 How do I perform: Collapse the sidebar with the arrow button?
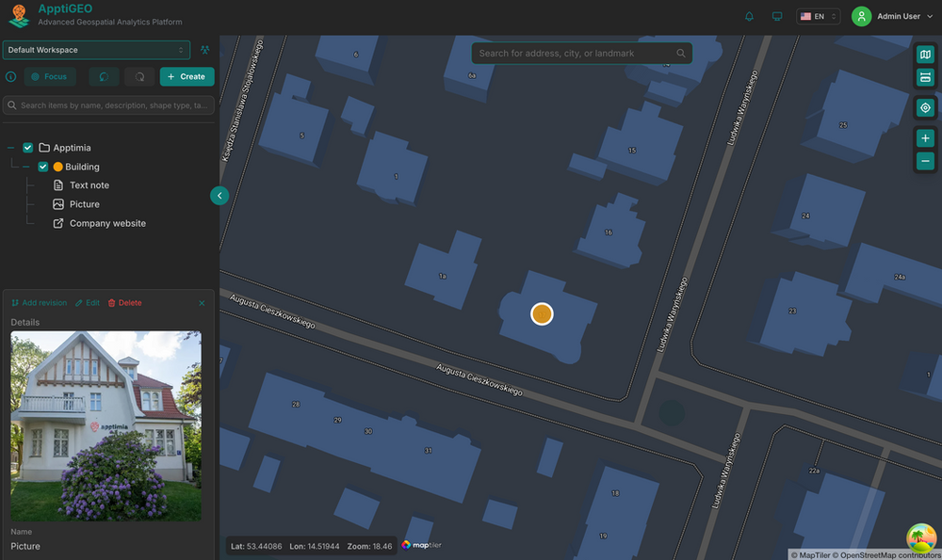pyautogui.click(x=219, y=196)
